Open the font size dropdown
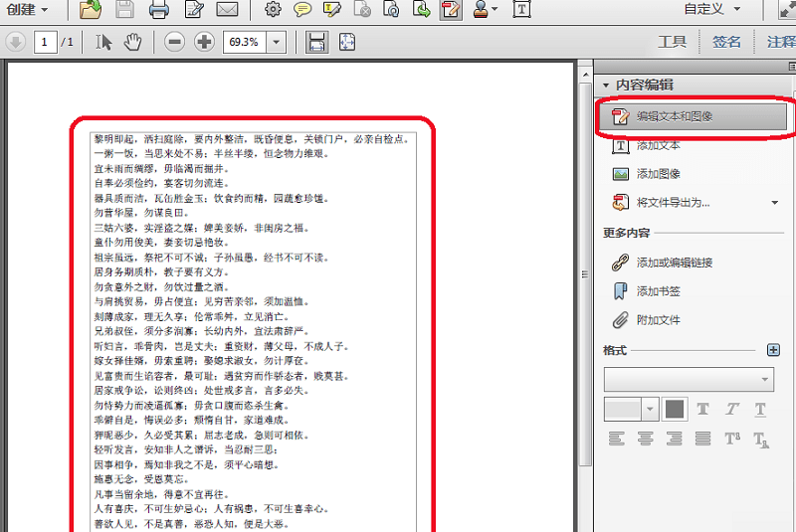Viewport: 796px width, 532px height. (x=650, y=410)
